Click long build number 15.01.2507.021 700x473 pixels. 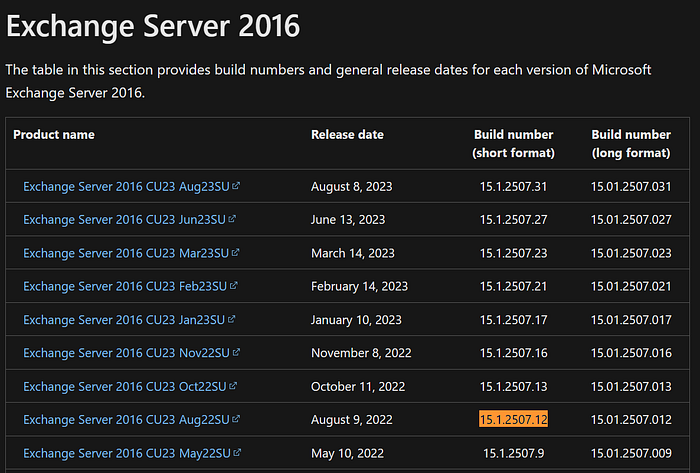click(631, 286)
